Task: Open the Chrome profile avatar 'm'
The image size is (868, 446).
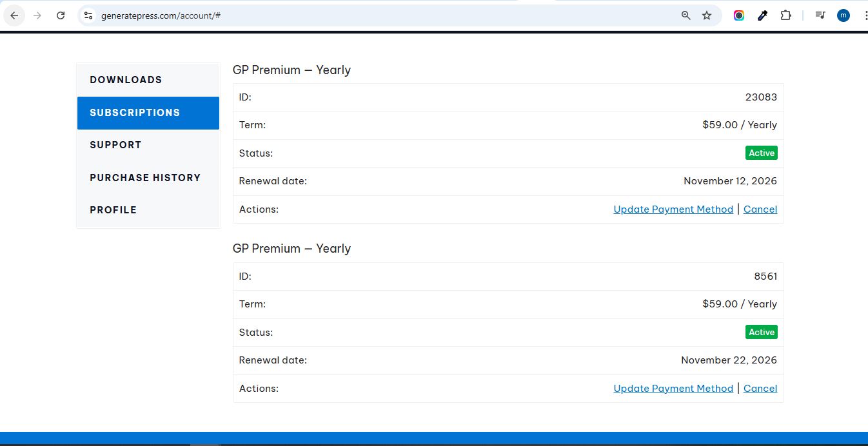Action: click(x=843, y=15)
